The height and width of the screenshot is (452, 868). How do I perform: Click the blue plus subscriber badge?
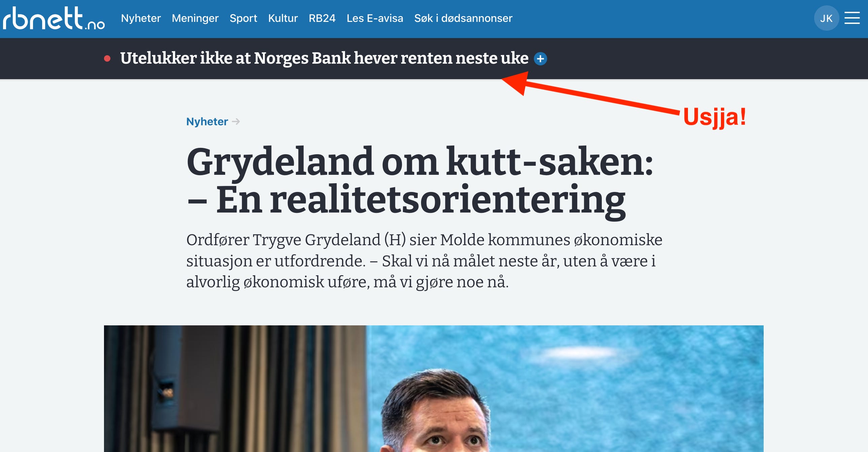tap(540, 59)
